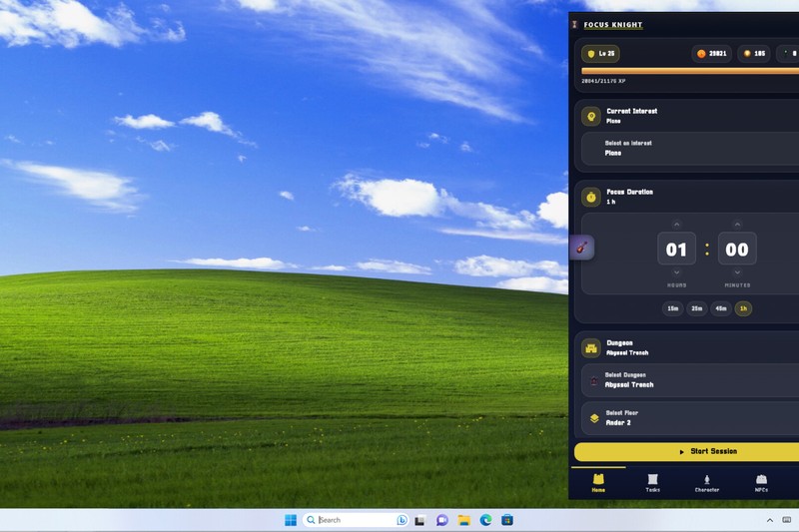Increase hours with the up chevron

pos(676,224)
